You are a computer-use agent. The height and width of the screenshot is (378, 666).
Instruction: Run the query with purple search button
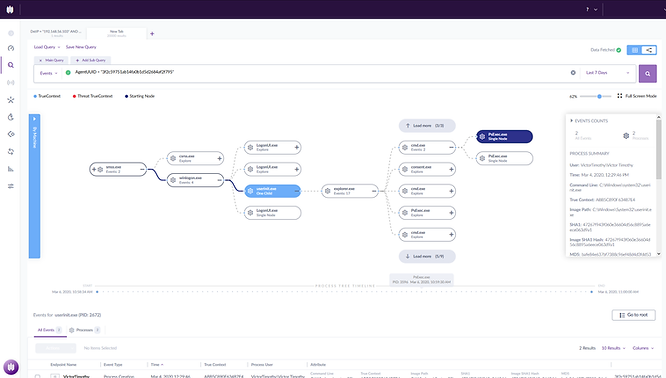tap(648, 73)
